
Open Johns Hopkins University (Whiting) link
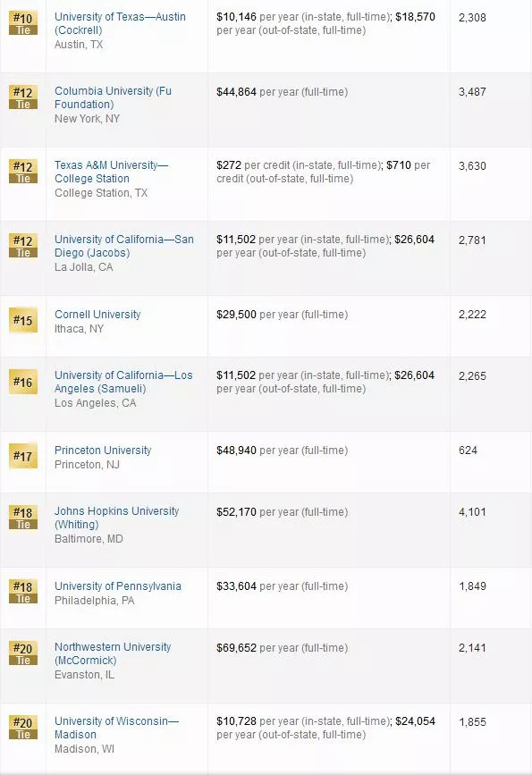click(117, 518)
